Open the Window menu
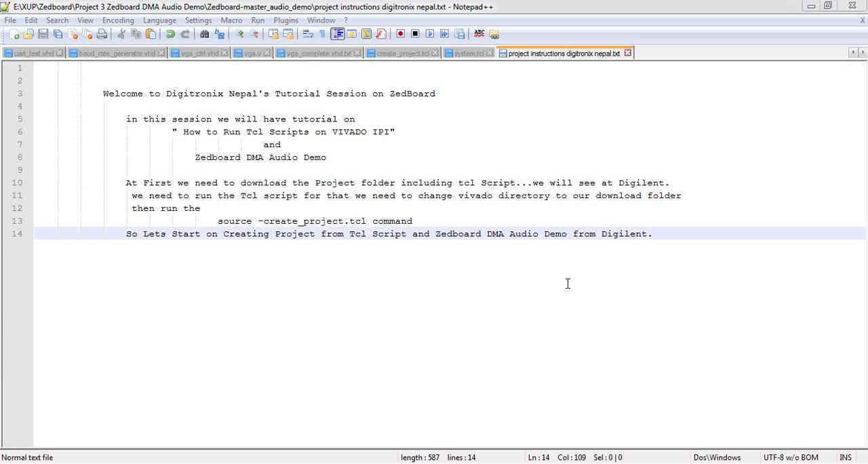 pyautogui.click(x=321, y=20)
